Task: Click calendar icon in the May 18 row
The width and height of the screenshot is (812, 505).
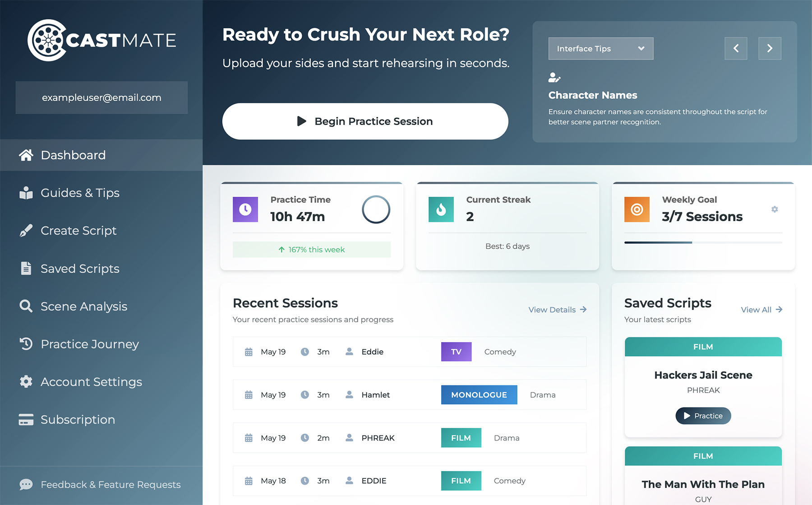Action: pyautogui.click(x=249, y=481)
